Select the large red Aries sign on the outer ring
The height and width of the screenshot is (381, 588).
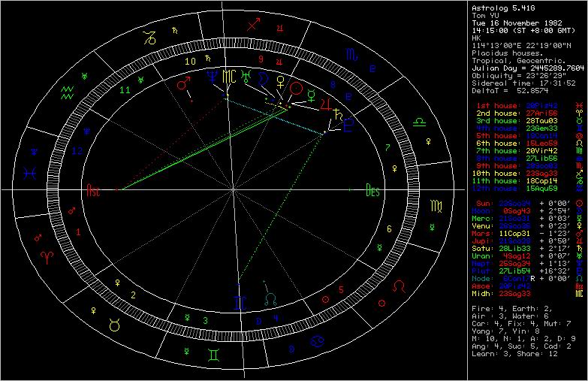(x=47, y=257)
